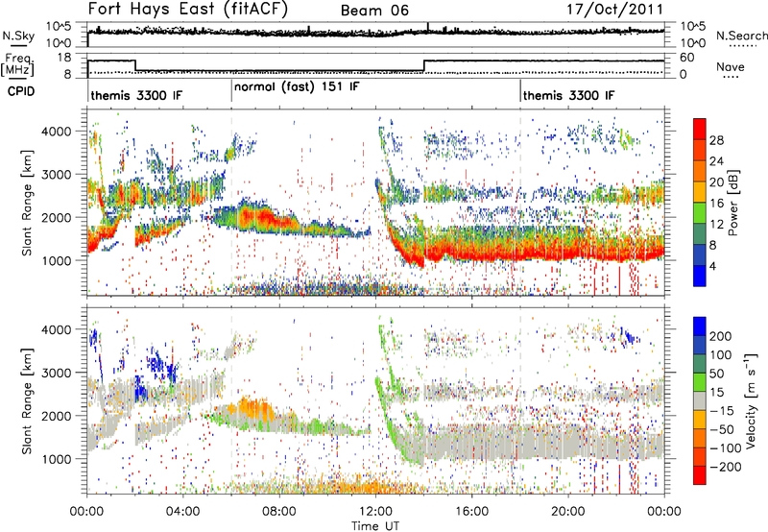Image resolution: width=768 pixels, height=532 pixels.
Task: Click the '-200' tick label on the velocity colorbar
Action: tap(725, 467)
